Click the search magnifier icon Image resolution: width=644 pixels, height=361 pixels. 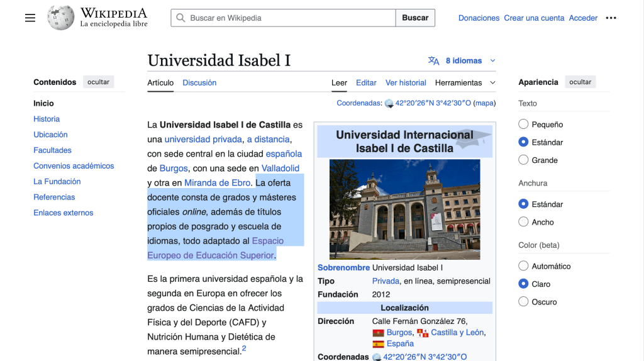[x=180, y=18]
